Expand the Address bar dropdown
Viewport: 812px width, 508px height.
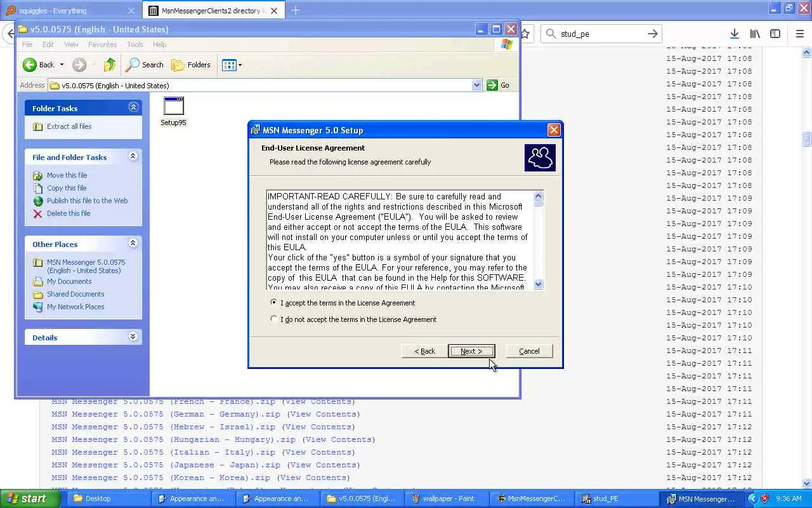[476, 85]
